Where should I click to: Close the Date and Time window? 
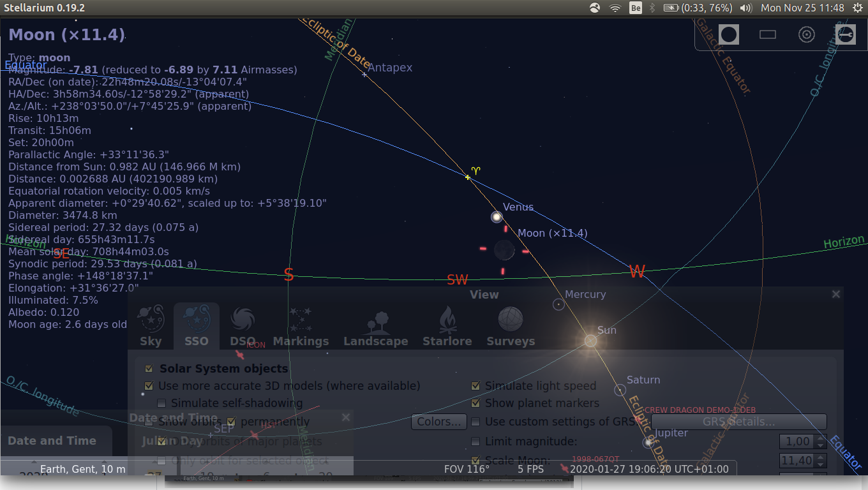tap(345, 417)
